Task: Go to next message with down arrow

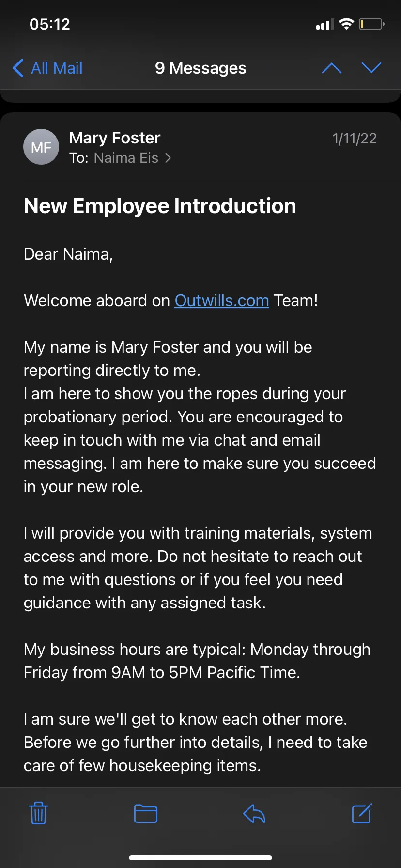Action: [x=371, y=68]
